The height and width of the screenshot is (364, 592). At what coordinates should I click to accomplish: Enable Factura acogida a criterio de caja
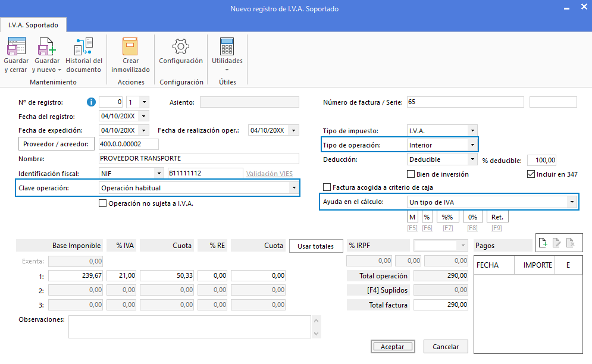click(327, 187)
